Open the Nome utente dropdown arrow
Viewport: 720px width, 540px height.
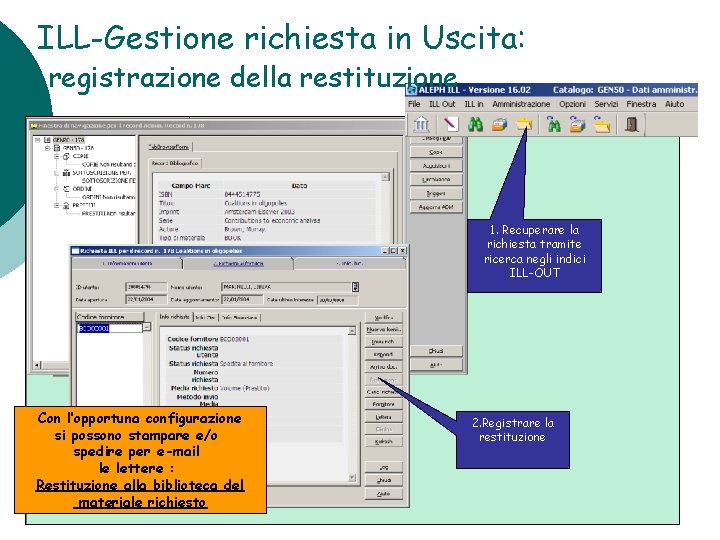355,287
